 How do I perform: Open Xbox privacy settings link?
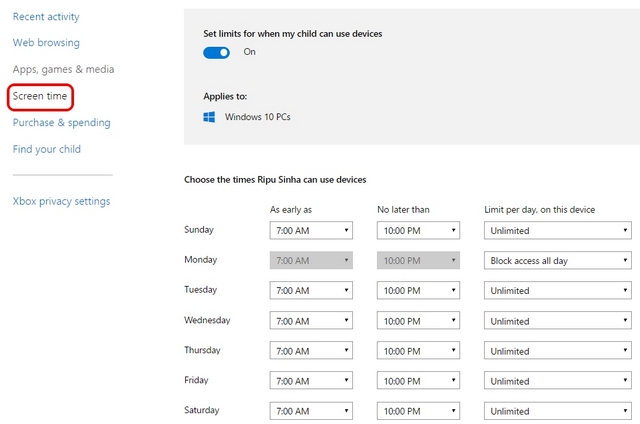pyautogui.click(x=61, y=201)
